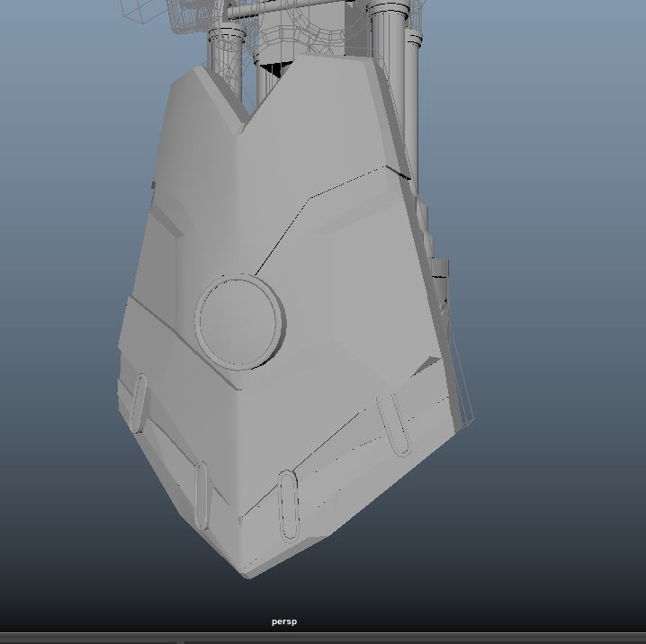Select the black triangular face near the top notch
The image size is (646, 644).
tap(277, 68)
